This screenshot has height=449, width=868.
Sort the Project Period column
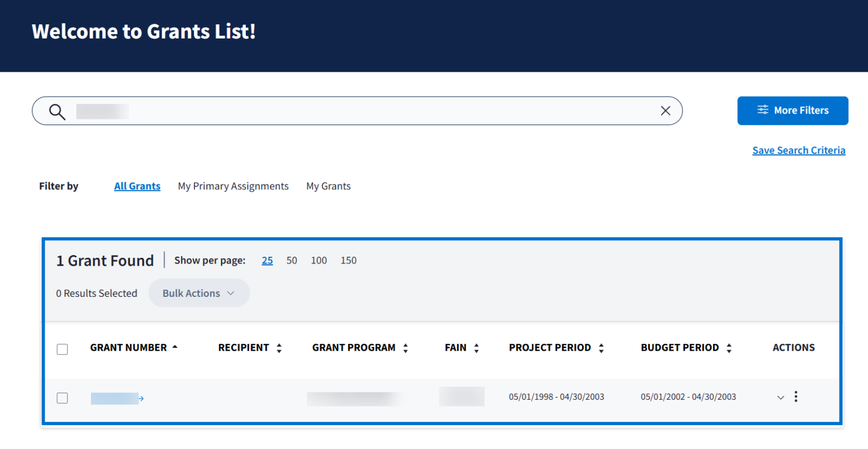601,348
